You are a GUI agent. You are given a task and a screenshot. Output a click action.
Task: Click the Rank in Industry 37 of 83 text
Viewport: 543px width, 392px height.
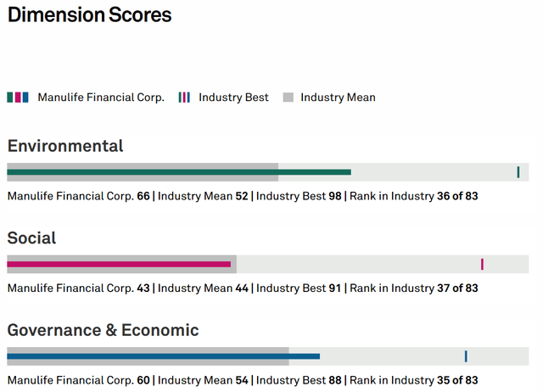414,288
